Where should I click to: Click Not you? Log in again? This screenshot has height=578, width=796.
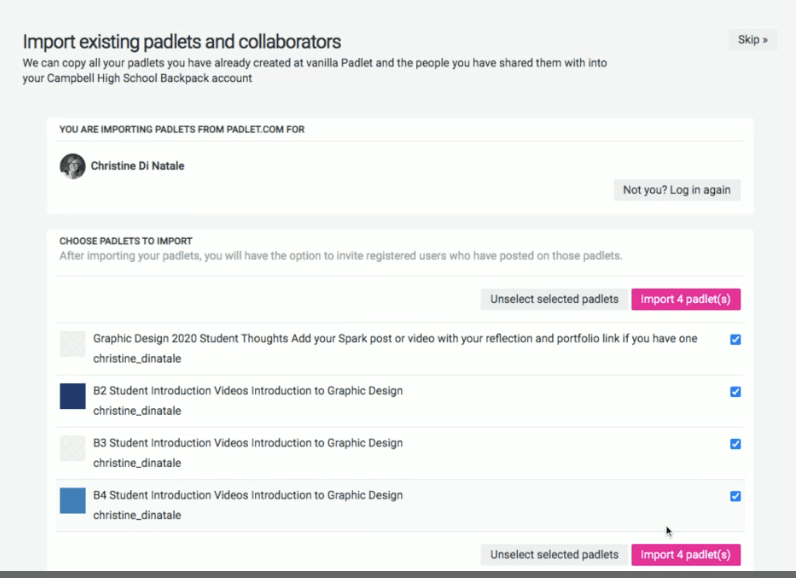(x=677, y=190)
